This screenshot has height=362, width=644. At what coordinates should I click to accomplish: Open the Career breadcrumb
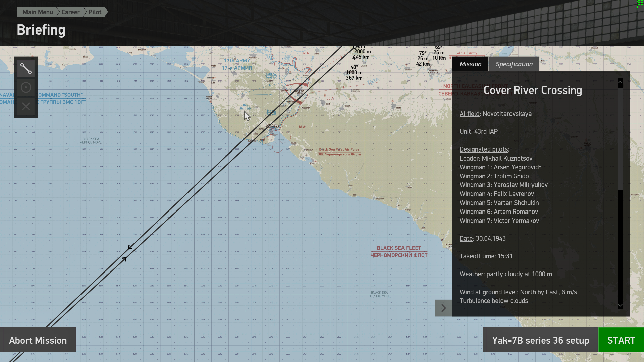pos(70,12)
